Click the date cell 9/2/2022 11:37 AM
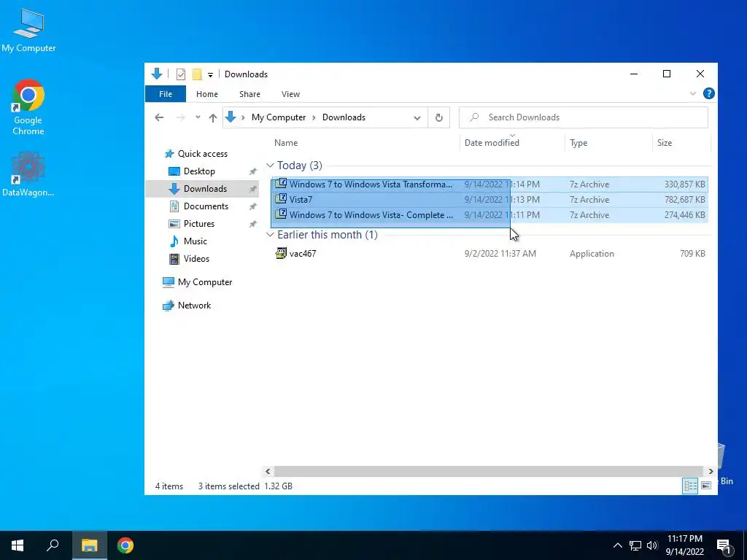Image resolution: width=747 pixels, height=560 pixels. pyautogui.click(x=500, y=253)
